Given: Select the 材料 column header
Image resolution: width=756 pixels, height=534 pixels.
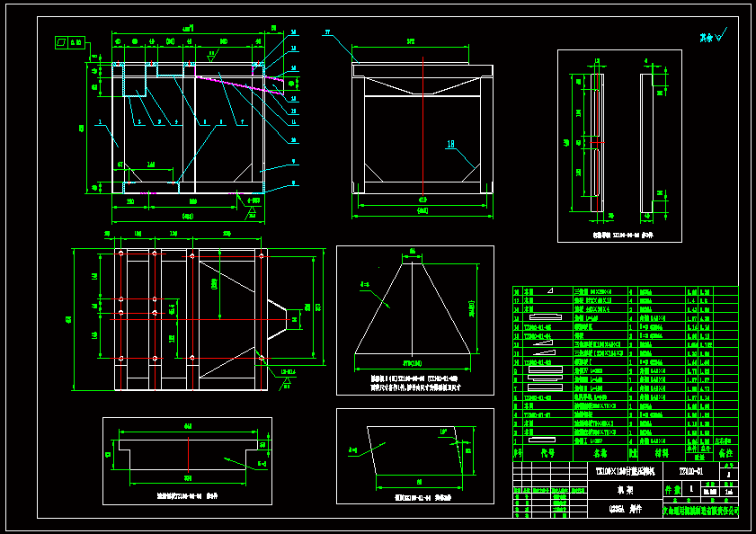Looking at the screenshot, I should click(662, 453).
